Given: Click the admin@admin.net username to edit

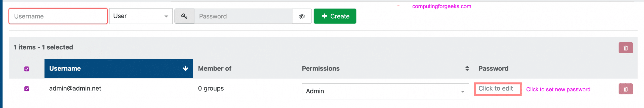Looking at the screenshot, I should 75,88.
